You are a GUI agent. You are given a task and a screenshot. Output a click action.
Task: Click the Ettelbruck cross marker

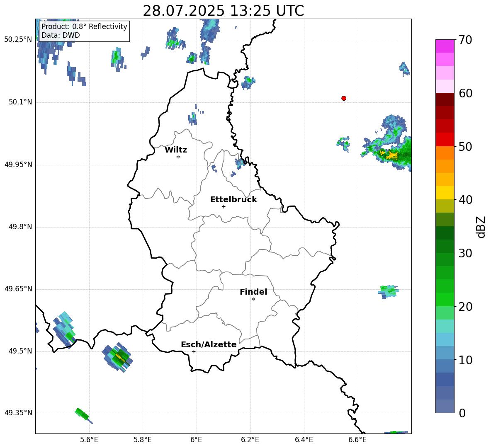224,206
